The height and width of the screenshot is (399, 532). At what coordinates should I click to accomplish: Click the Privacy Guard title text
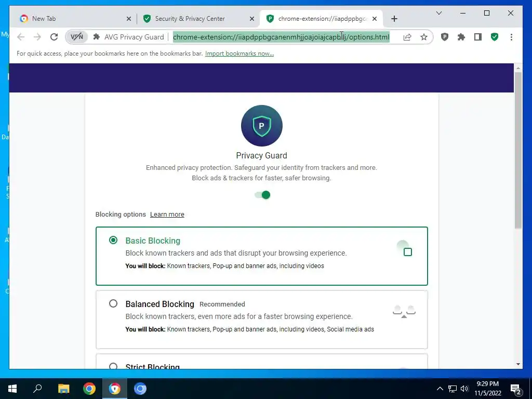262,155
